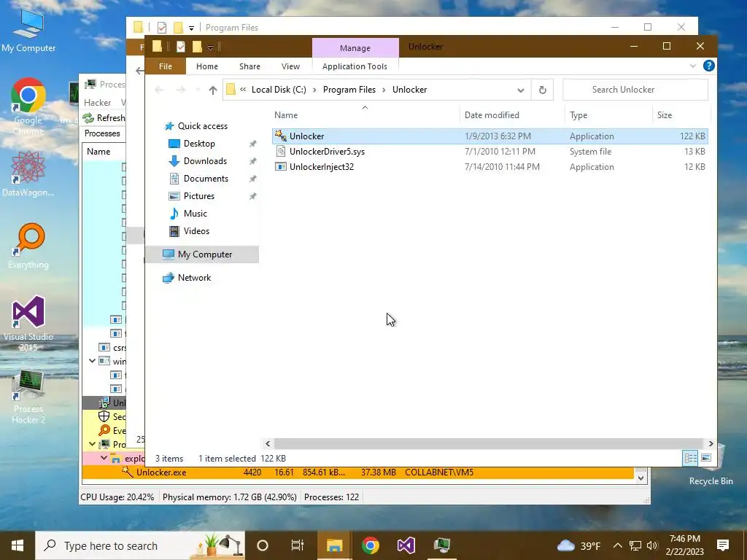Open File Explorer taskbar icon
This screenshot has height=560, width=747.
(x=334, y=545)
